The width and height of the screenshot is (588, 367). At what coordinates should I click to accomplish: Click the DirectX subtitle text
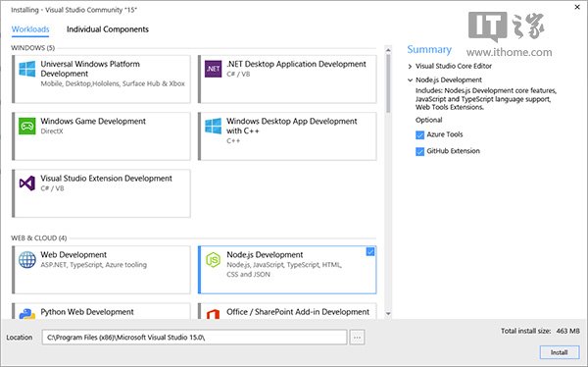[x=52, y=131]
